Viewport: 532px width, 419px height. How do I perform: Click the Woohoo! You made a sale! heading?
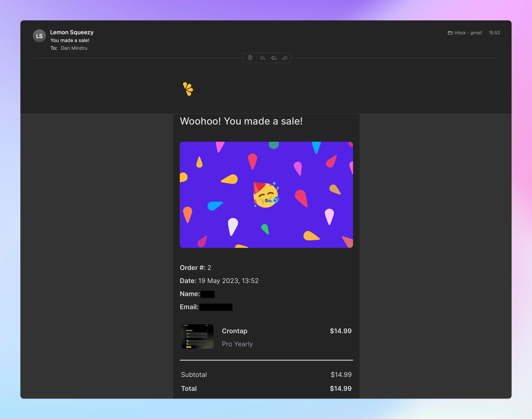pos(241,121)
